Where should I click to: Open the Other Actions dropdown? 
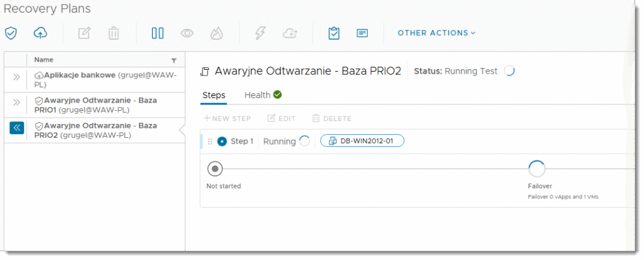[x=436, y=33]
